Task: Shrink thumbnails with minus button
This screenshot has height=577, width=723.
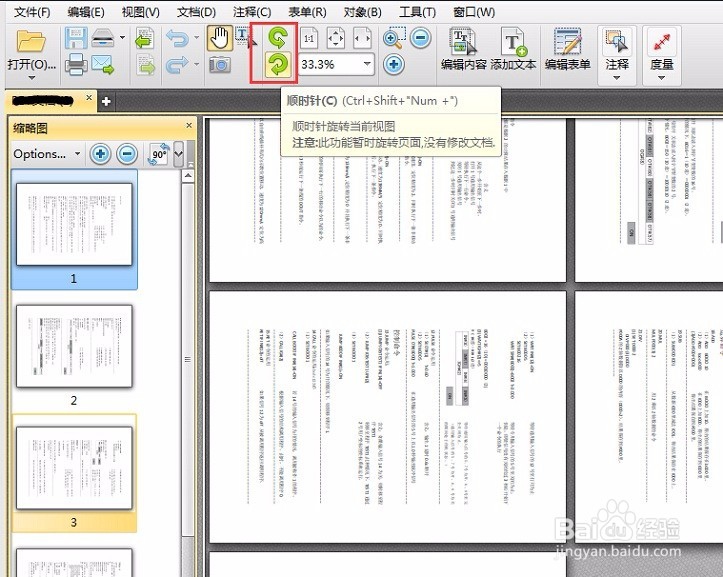Action: click(x=127, y=154)
